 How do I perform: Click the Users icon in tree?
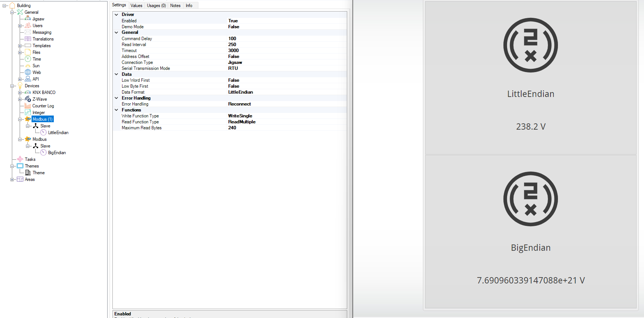click(x=28, y=26)
